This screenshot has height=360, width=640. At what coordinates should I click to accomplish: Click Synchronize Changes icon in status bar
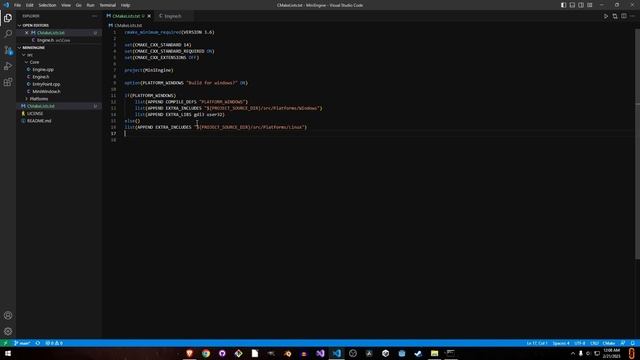(38, 343)
